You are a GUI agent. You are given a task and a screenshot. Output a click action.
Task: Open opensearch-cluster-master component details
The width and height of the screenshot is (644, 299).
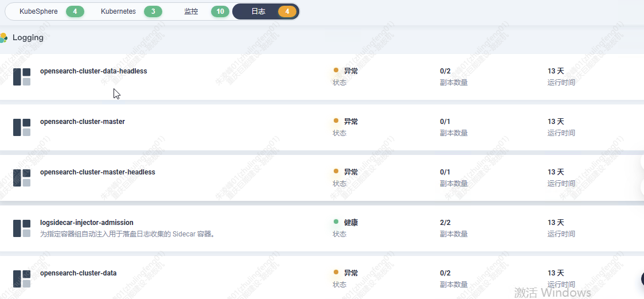(82, 122)
